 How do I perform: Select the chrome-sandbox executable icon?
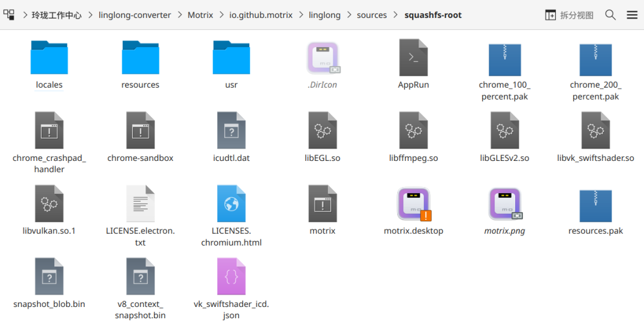click(141, 130)
